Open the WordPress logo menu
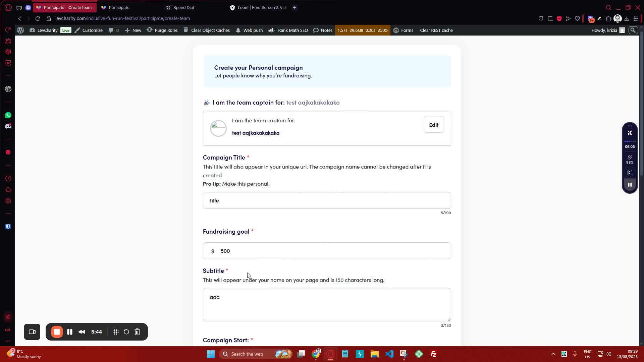This screenshot has height=362, width=644. coord(20,30)
